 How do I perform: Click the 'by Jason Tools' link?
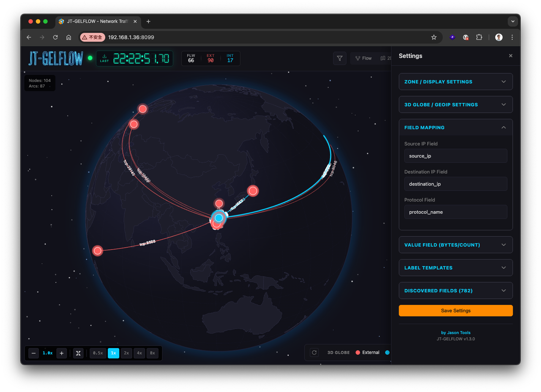tap(456, 332)
